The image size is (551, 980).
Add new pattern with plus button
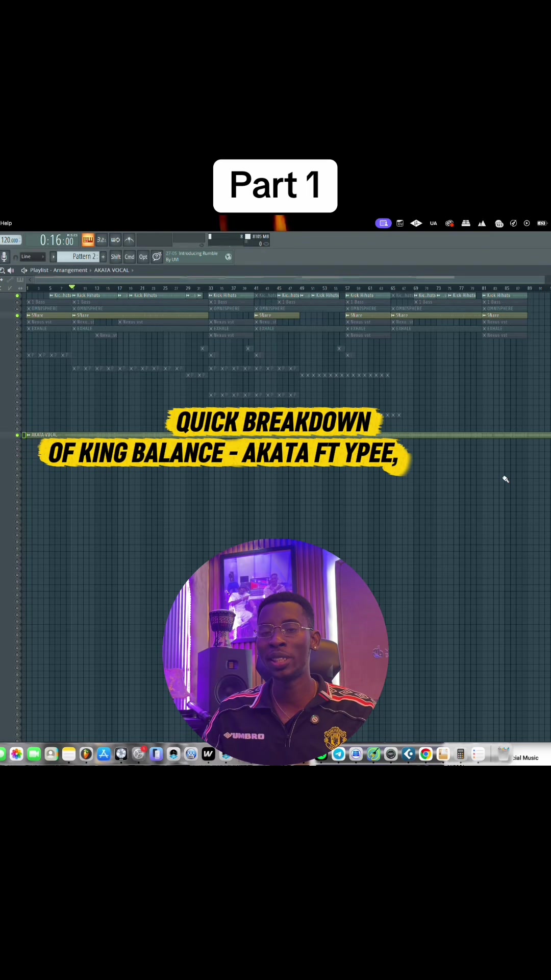[x=104, y=257]
